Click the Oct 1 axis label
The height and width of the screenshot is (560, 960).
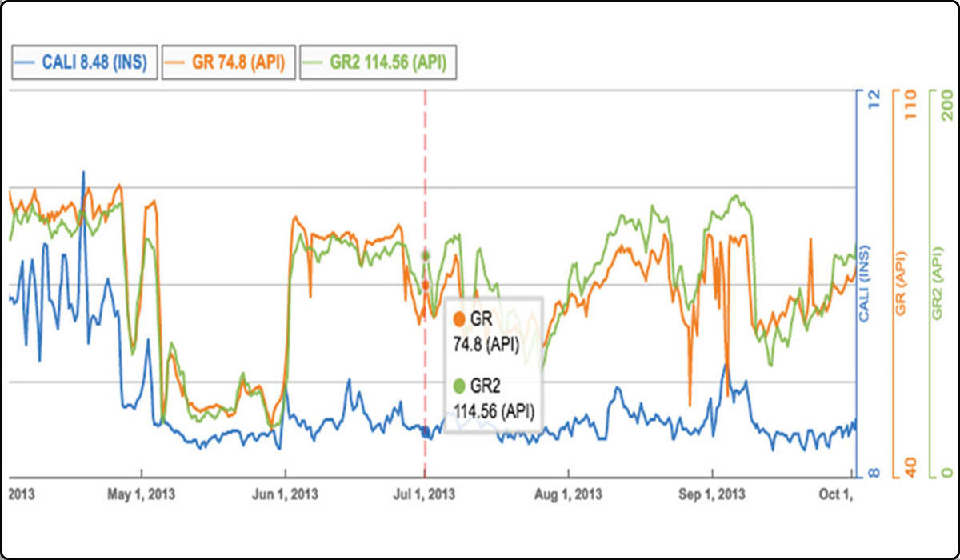[836, 494]
